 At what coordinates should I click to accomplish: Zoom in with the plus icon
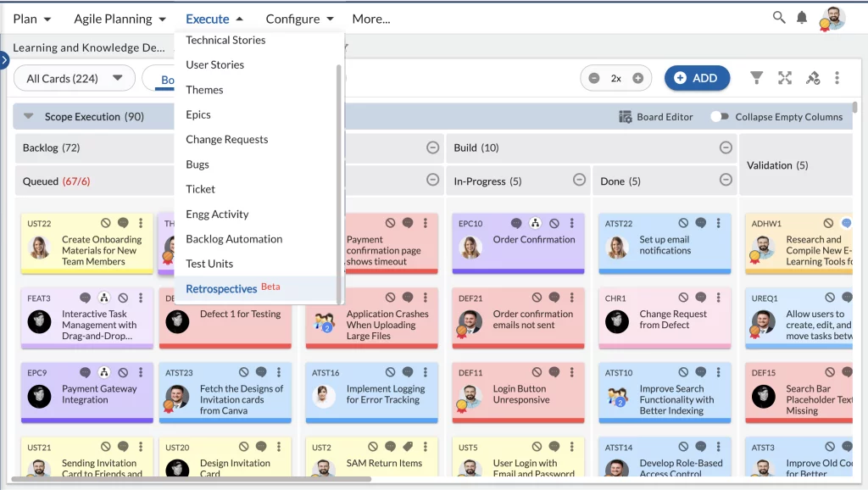(637, 79)
